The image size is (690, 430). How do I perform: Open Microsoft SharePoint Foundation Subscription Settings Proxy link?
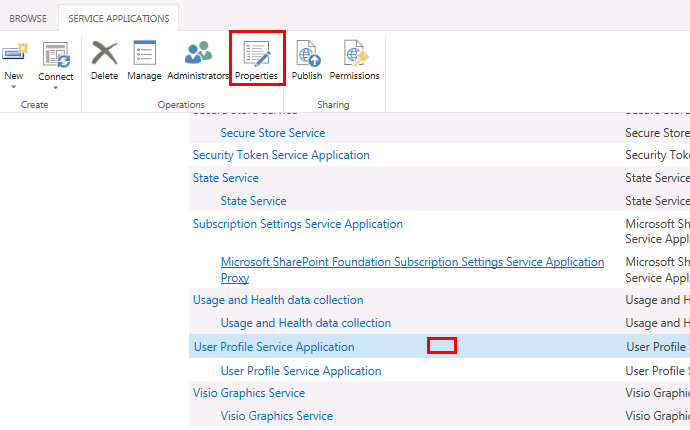pyautogui.click(x=412, y=270)
